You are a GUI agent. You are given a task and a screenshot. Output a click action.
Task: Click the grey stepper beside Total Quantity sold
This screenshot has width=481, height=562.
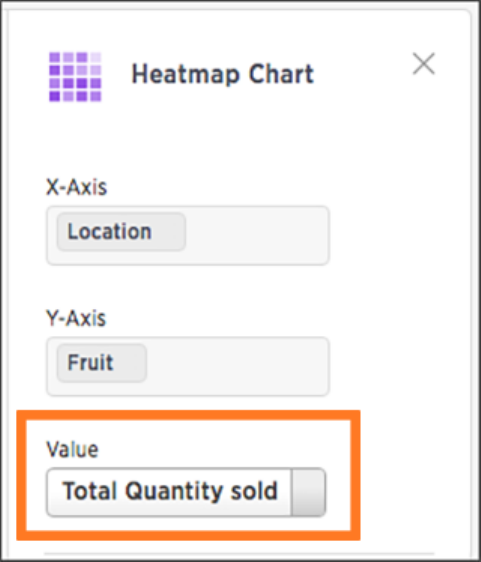[309, 492]
